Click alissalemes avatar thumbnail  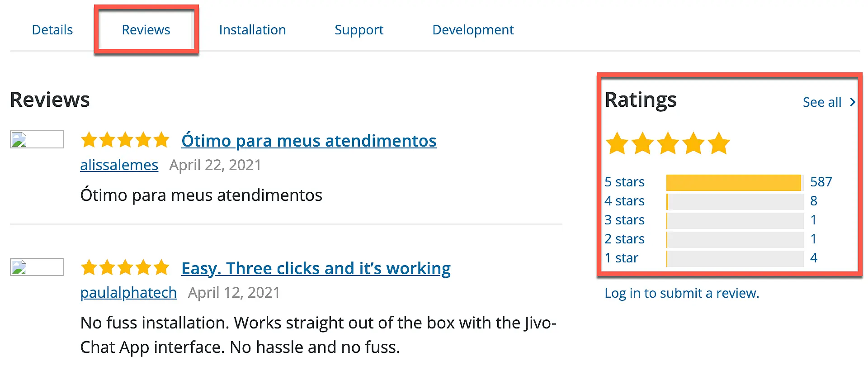pyautogui.click(x=37, y=139)
